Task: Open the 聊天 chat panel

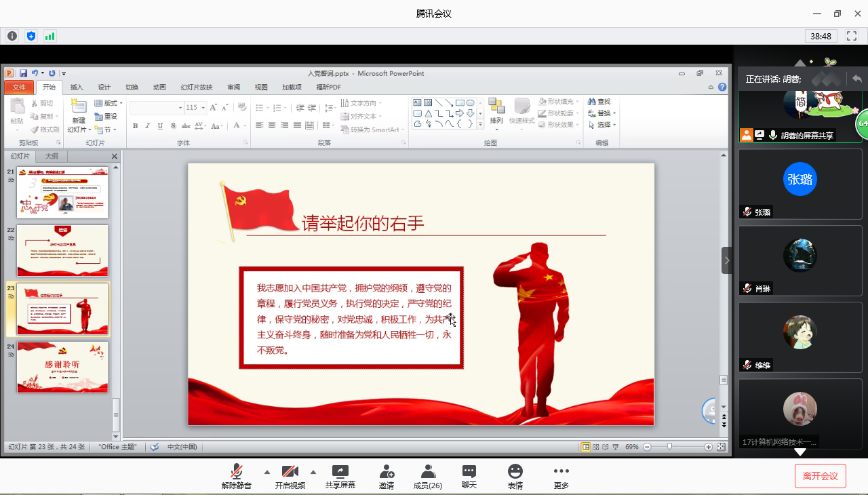Action: pyautogui.click(x=469, y=476)
